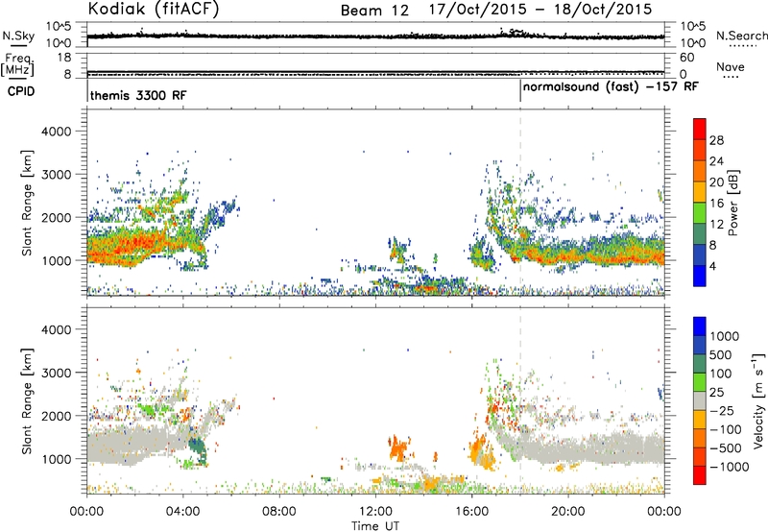Click the '16:00' time tick label

pyautogui.click(x=471, y=512)
